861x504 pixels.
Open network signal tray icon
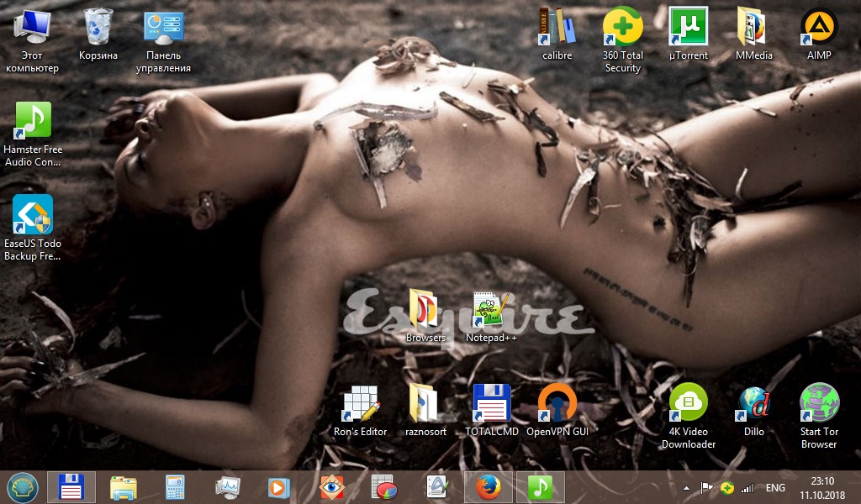point(747,487)
